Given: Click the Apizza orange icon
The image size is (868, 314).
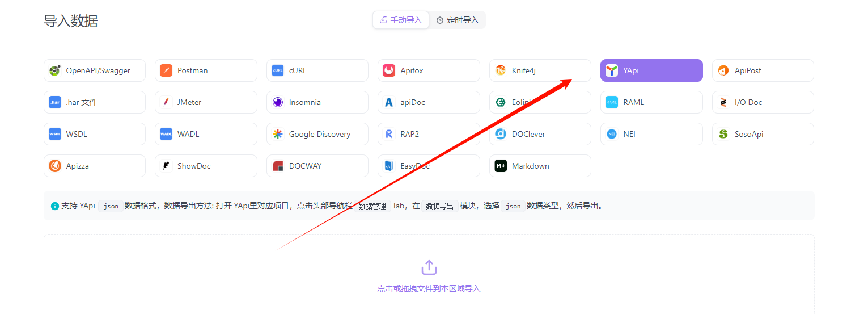Looking at the screenshot, I should pos(55,166).
